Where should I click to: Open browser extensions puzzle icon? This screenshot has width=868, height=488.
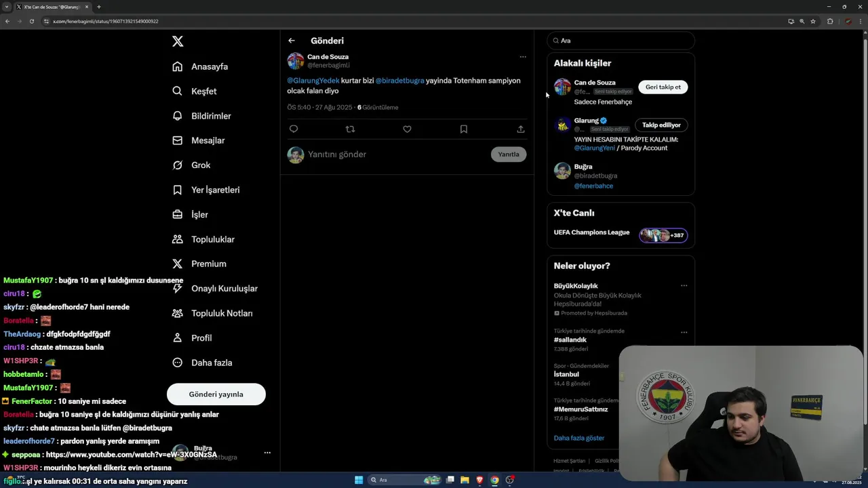click(830, 21)
